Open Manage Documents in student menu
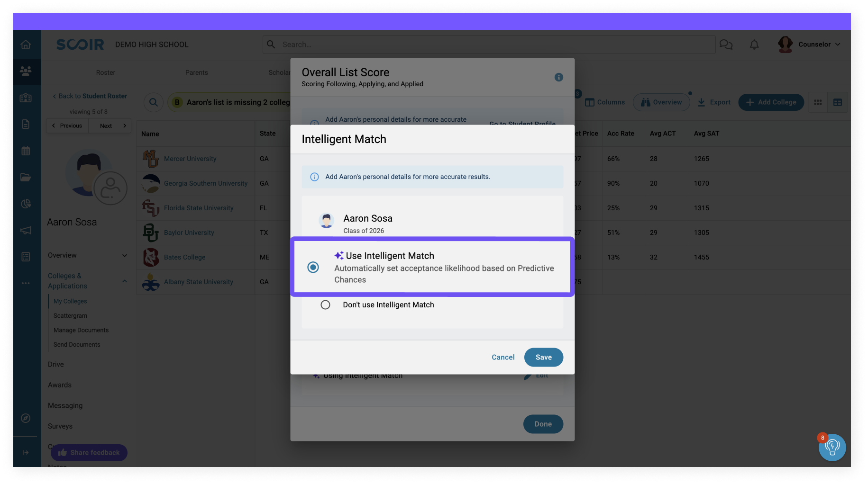 (81, 330)
